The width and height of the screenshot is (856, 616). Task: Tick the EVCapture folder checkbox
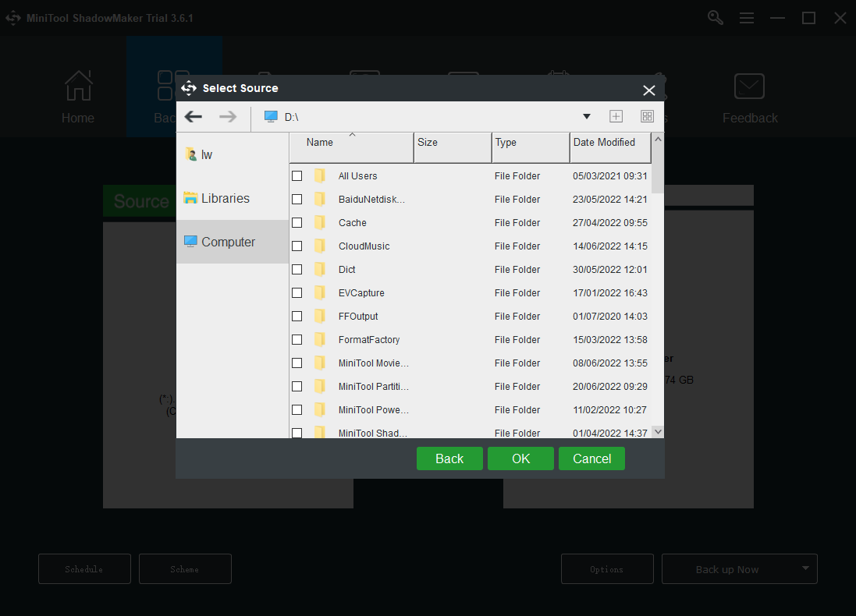(x=297, y=293)
